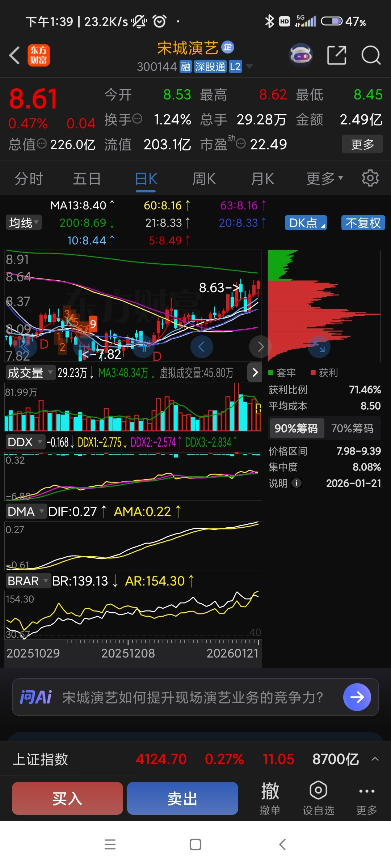Viewport: 391px width, 868px height.
Task: Tap the info icon next to 总值
Action: pos(42,144)
